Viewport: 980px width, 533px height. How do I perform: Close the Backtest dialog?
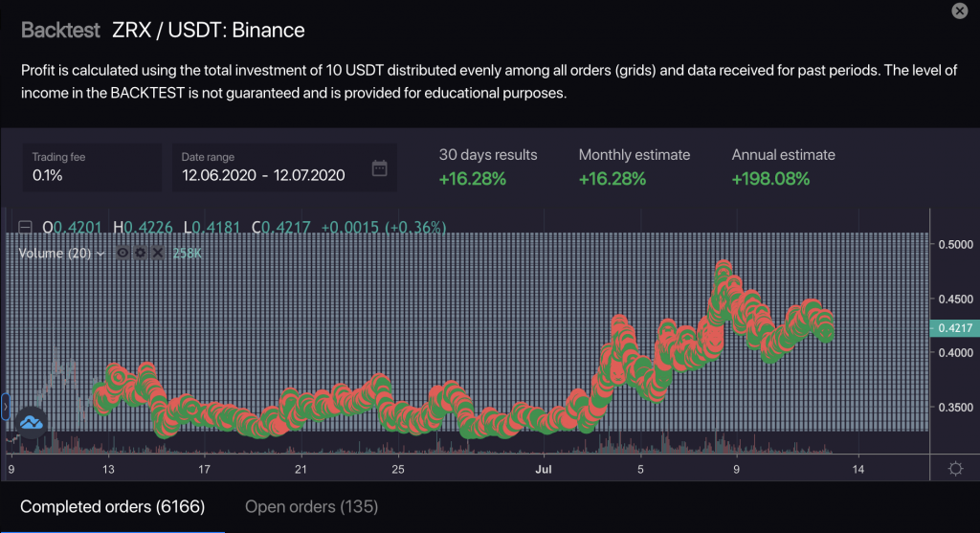960,11
